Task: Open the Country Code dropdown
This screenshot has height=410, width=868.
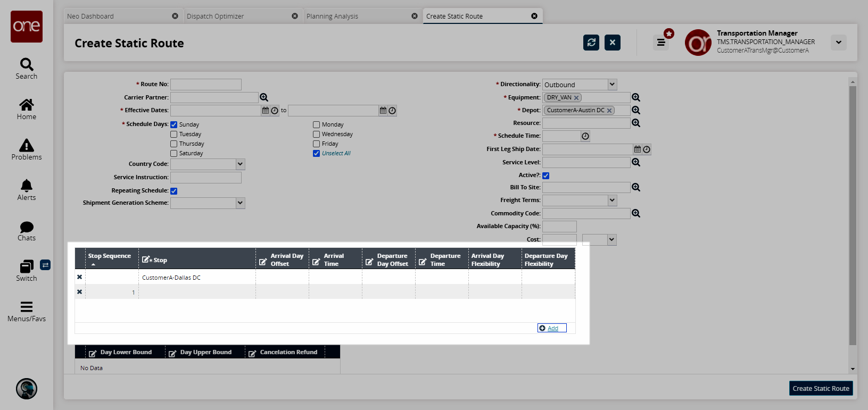Action: click(x=240, y=164)
